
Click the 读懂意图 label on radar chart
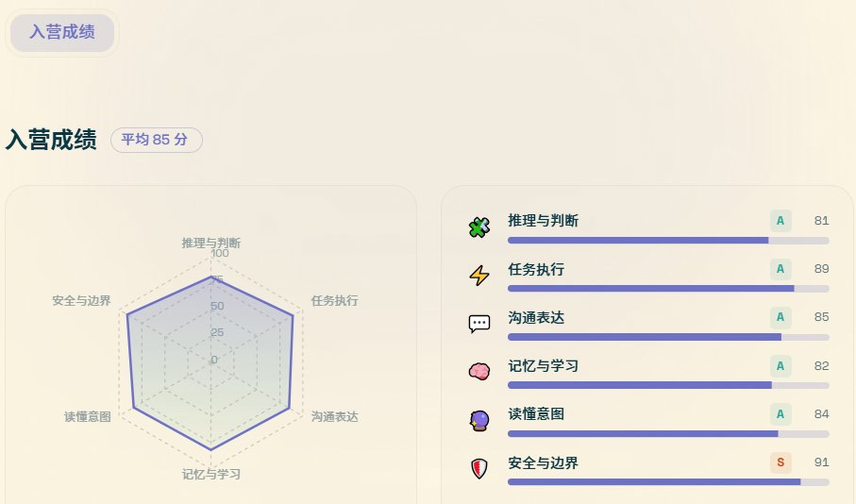click(88, 417)
